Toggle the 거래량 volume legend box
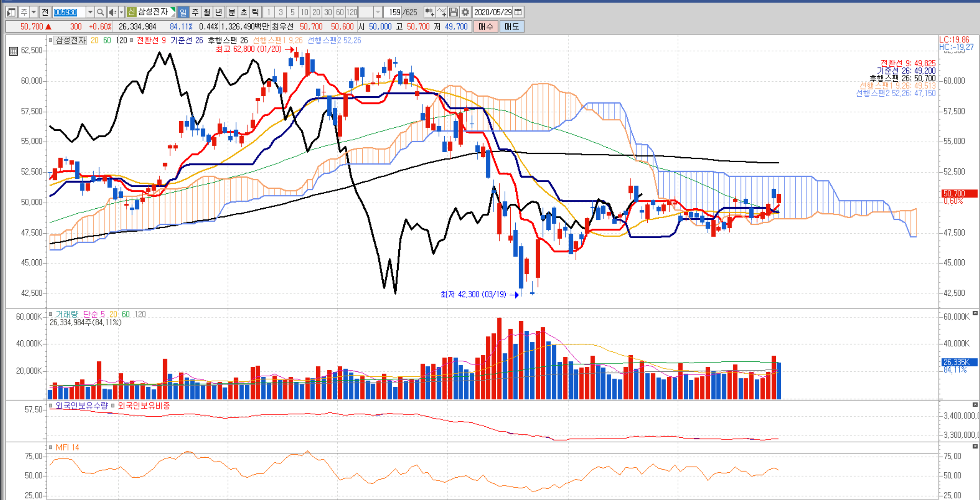 [x=51, y=314]
